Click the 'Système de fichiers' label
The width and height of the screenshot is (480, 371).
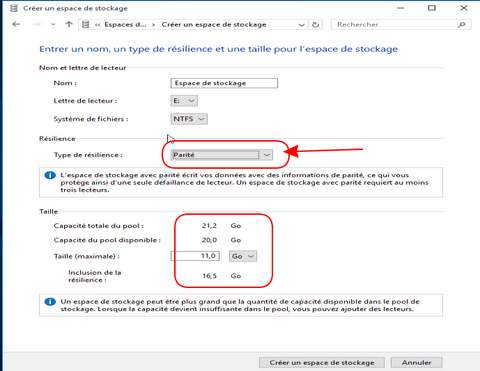[91, 119]
